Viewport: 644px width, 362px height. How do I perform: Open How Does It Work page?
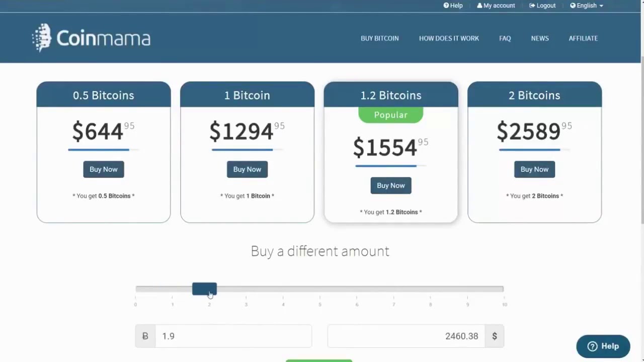[x=449, y=38]
